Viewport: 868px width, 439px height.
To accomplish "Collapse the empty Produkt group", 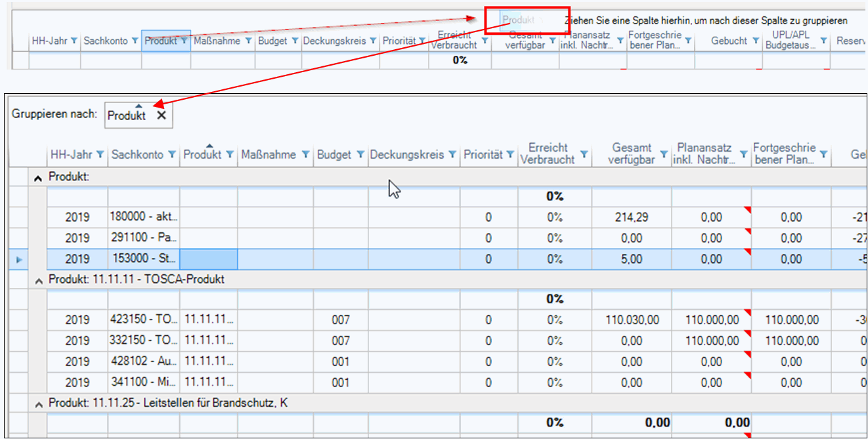I will point(39,178).
